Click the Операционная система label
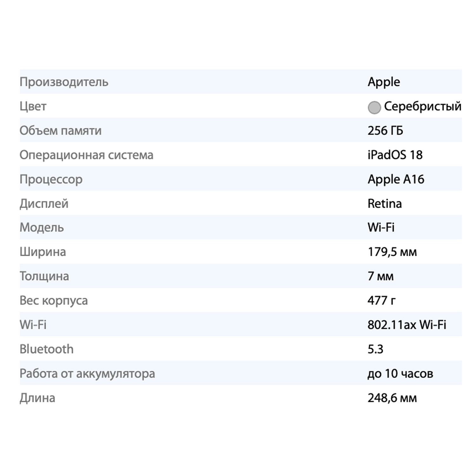This screenshot has height=476, width=476. (86, 155)
